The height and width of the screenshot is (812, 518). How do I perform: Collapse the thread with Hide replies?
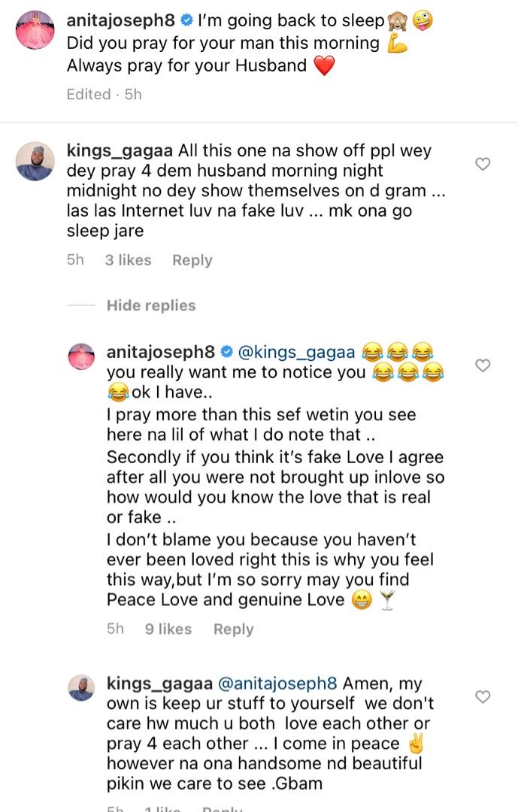(150, 305)
